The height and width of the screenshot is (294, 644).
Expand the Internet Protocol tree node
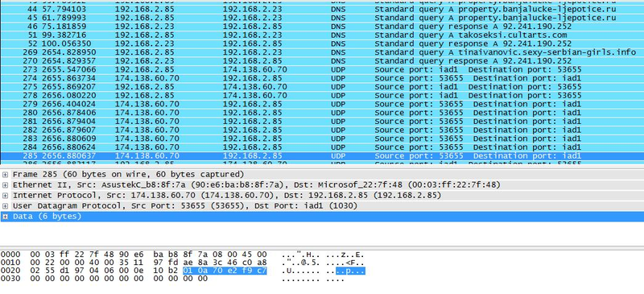click(5, 195)
